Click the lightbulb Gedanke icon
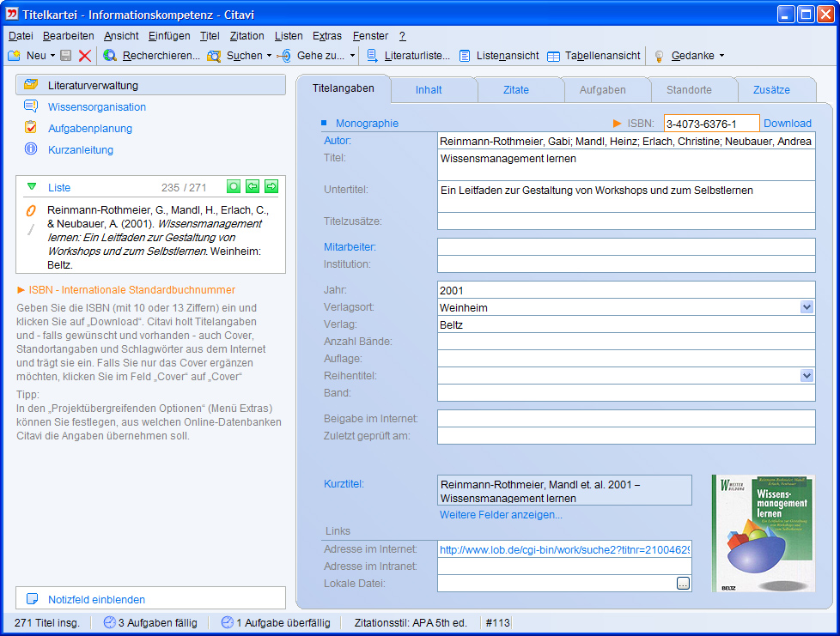The height and width of the screenshot is (636, 840). tap(660, 56)
